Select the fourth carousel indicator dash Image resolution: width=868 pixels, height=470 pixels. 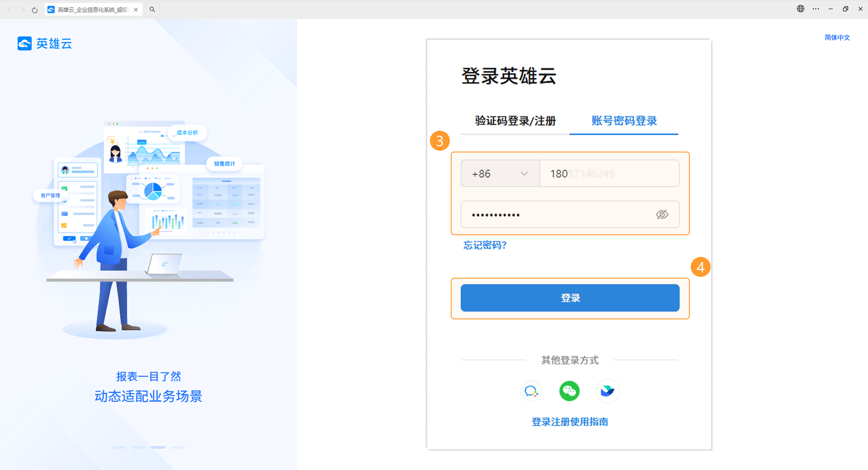178,447
